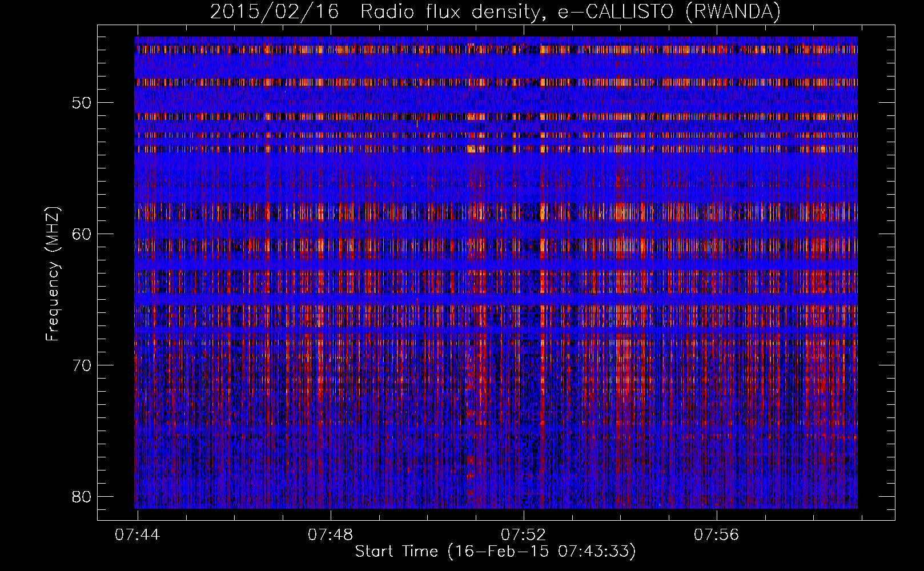Screen dimensions: 924x571
Task: Click the 50 frequency tick label
Action: point(82,103)
